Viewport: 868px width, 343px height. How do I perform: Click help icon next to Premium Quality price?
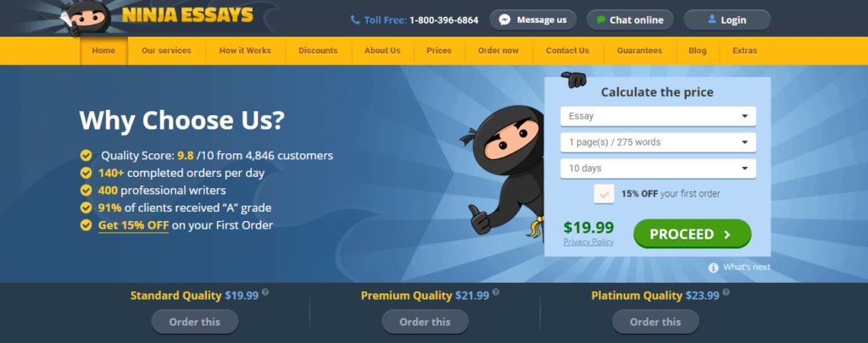click(x=495, y=291)
